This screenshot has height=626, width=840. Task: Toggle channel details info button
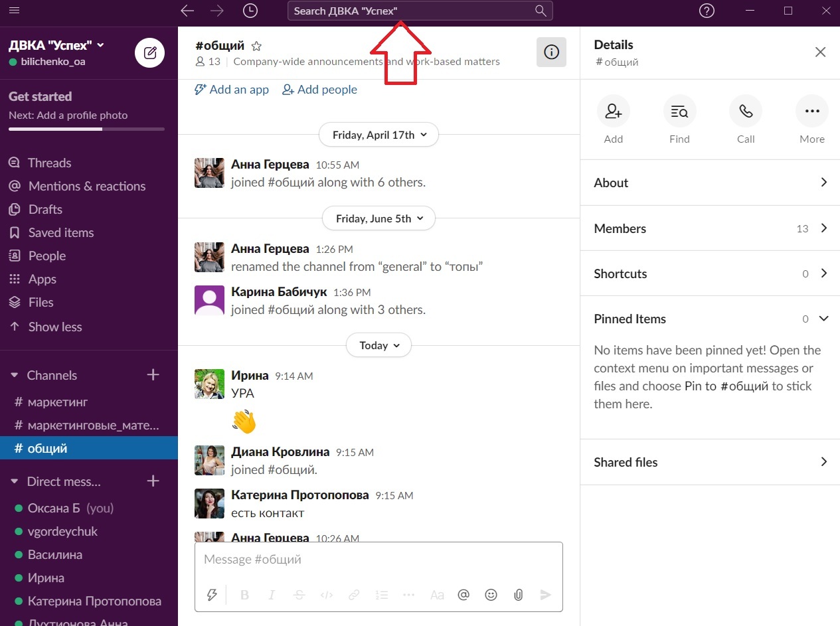551,52
